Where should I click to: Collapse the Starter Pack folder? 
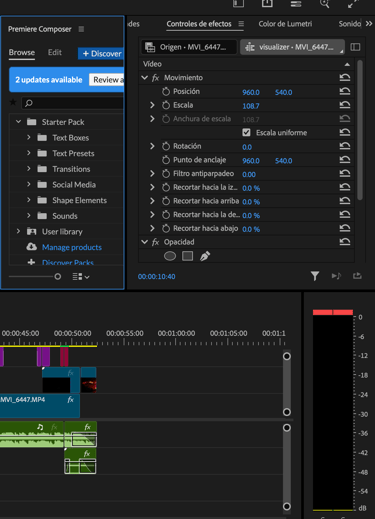tap(19, 122)
